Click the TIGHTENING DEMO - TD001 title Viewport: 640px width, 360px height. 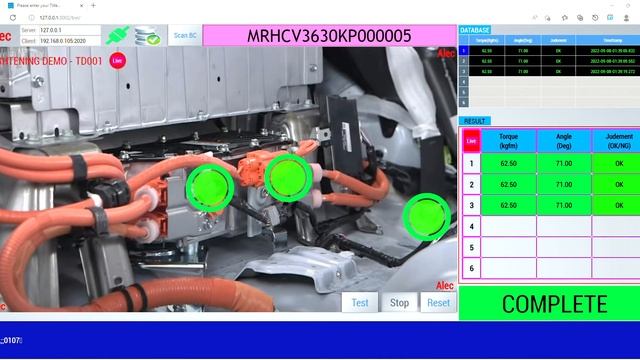51,61
